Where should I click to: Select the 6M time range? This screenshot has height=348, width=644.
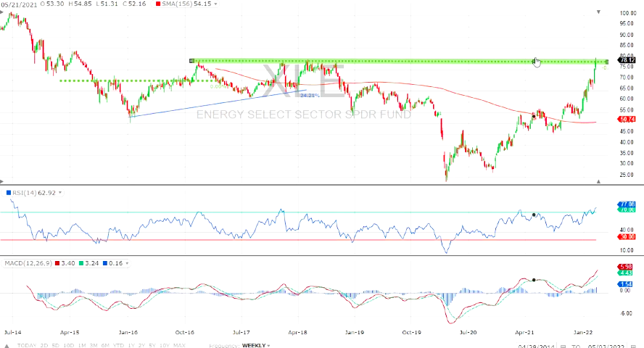point(106,346)
